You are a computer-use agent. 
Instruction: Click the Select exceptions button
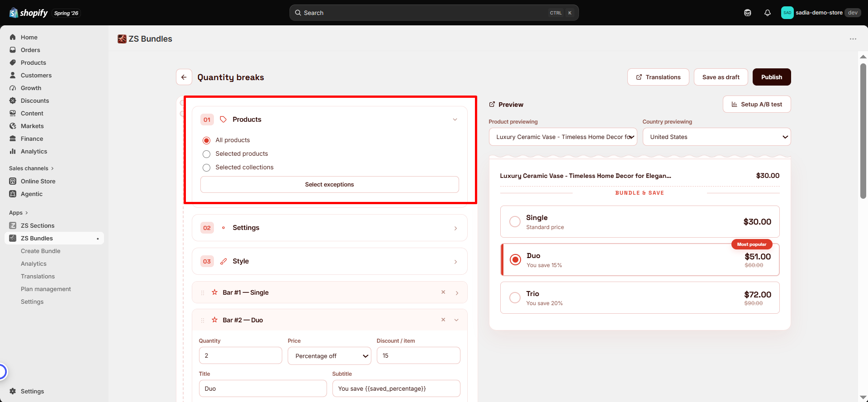coord(330,184)
